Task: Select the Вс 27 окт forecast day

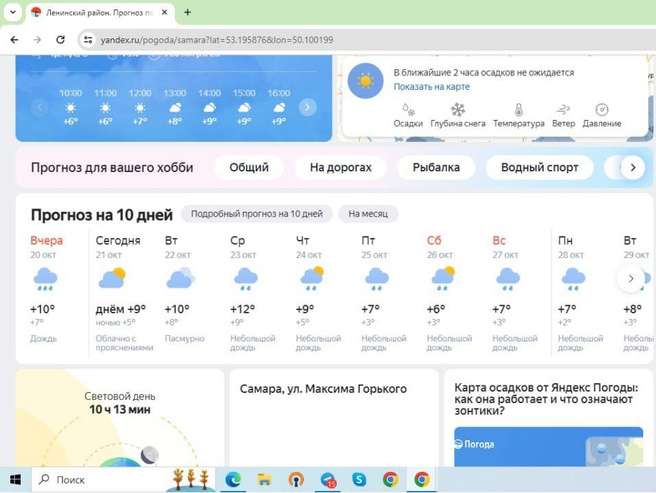Action: [x=515, y=293]
